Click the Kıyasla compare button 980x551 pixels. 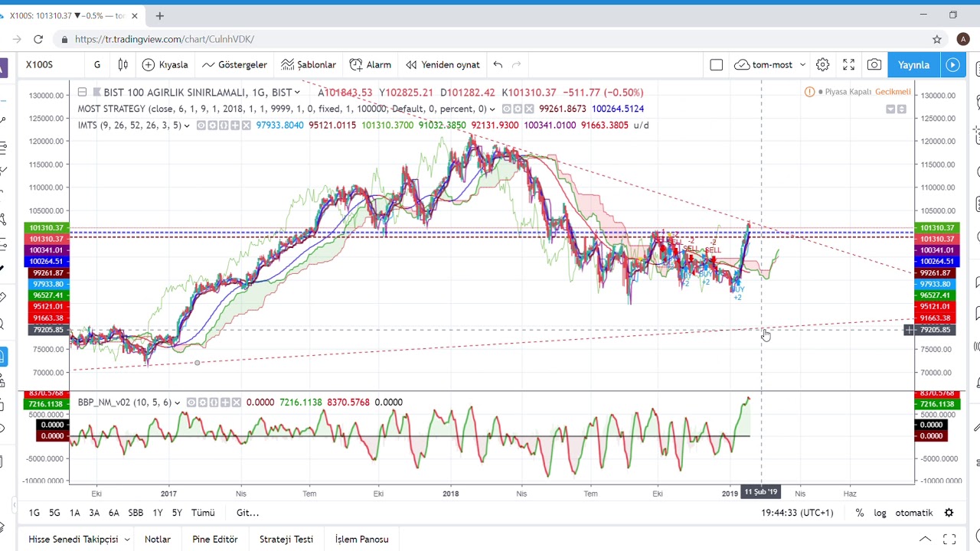165,65
